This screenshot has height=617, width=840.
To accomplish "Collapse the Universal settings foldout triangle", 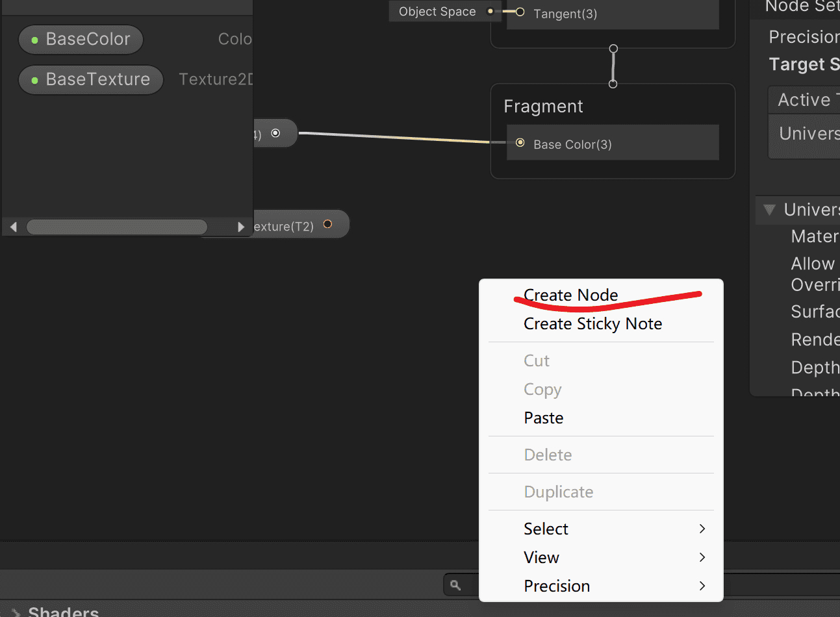I will (770, 210).
